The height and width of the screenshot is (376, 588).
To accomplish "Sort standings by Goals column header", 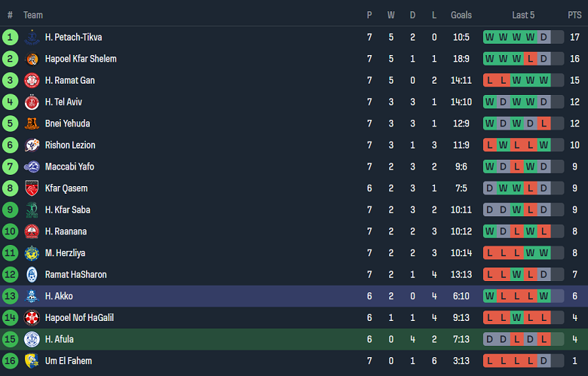I will click(x=461, y=15).
